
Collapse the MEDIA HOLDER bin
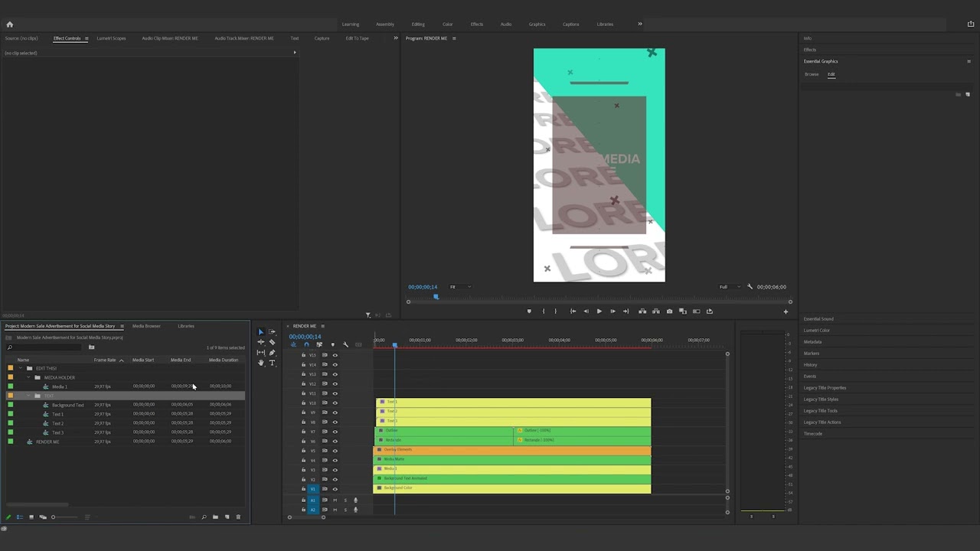click(28, 377)
